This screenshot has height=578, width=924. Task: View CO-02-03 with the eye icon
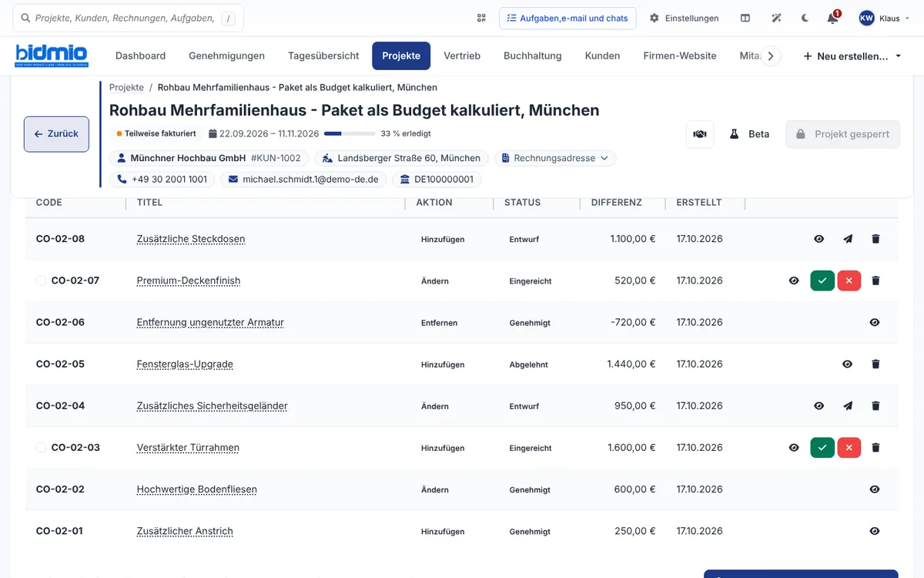[x=794, y=448]
